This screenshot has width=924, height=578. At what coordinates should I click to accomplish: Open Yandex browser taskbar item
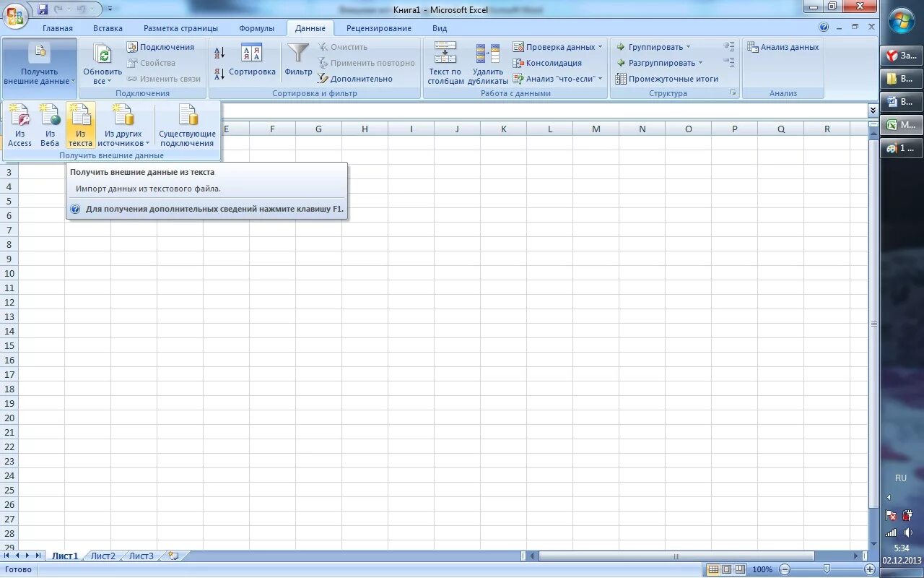tap(902, 55)
